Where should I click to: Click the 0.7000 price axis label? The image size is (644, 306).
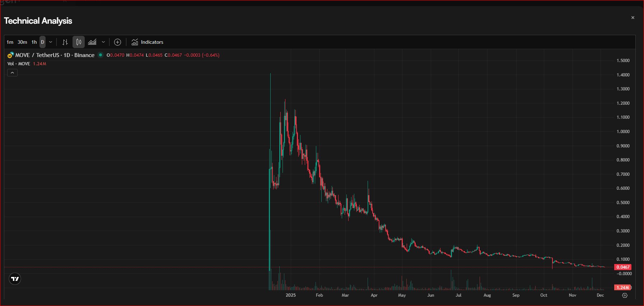point(623,174)
